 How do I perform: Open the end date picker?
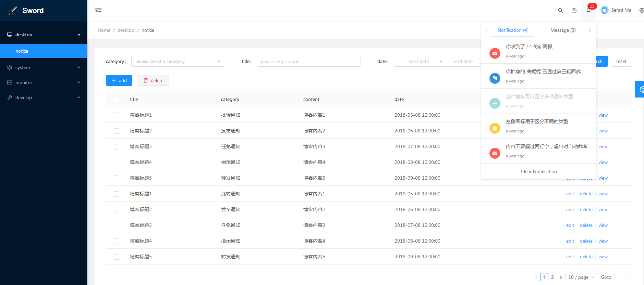click(463, 62)
